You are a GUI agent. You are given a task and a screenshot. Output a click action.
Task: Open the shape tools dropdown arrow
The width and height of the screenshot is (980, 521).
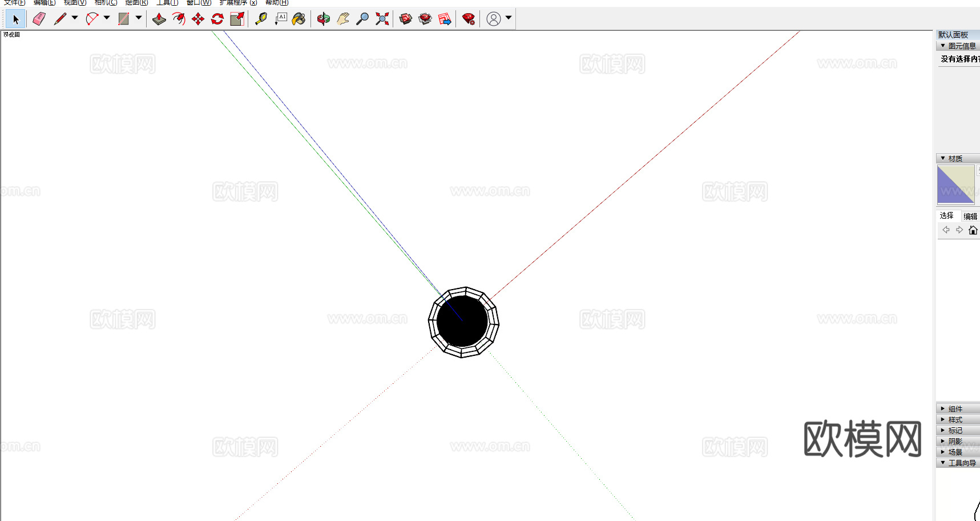[x=139, y=18]
